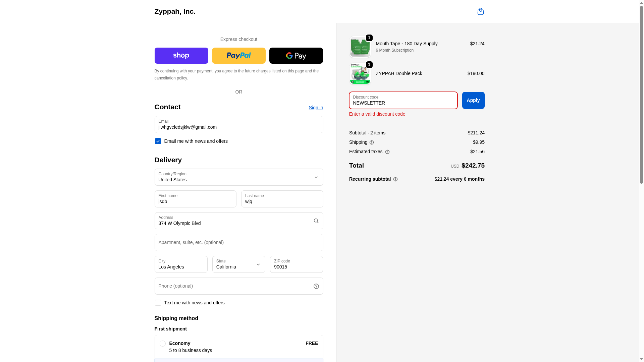Open the shopping bag cart icon
The height and width of the screenshot is (362, 644).
[480, 11]
